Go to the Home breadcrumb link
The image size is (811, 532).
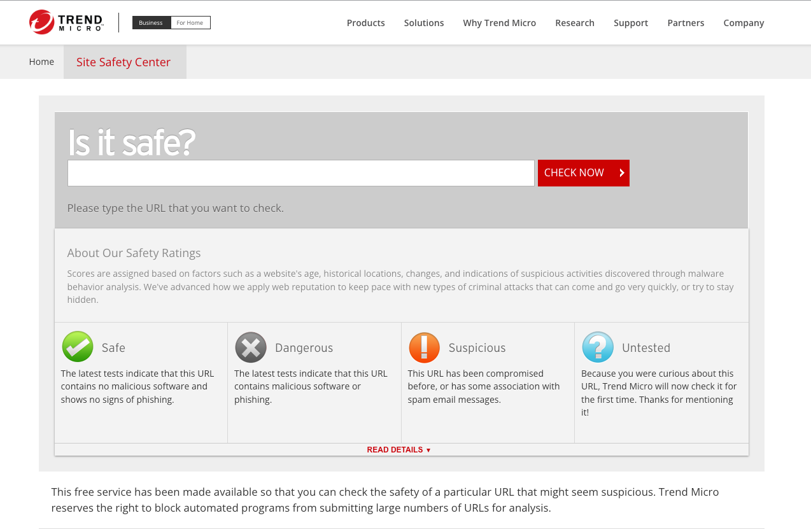(x=41, y=62)
